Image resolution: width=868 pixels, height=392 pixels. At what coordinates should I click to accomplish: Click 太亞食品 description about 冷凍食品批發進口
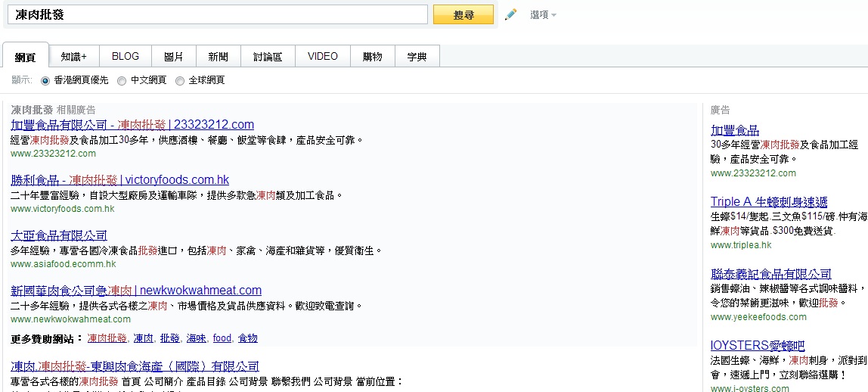[x=197, y=250]
